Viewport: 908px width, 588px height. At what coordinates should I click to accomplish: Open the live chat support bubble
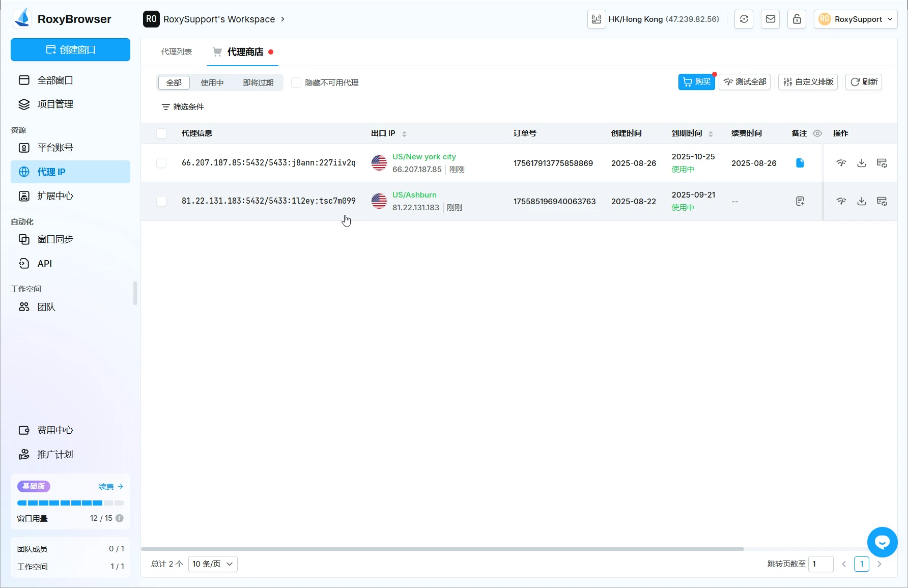pos(882,542)
